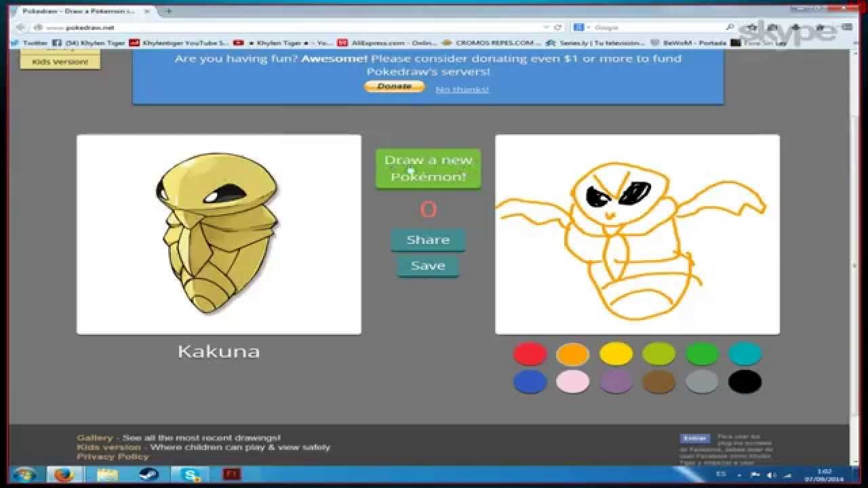
Task: Click the Share button
Action: tap(428, 240)
